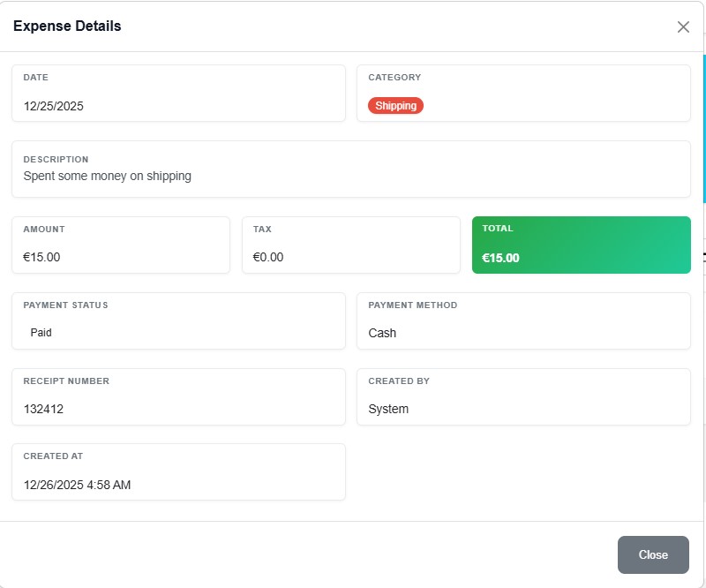
Task: Click the PAYMENT METHOD label
Action: tap(412, 305)
